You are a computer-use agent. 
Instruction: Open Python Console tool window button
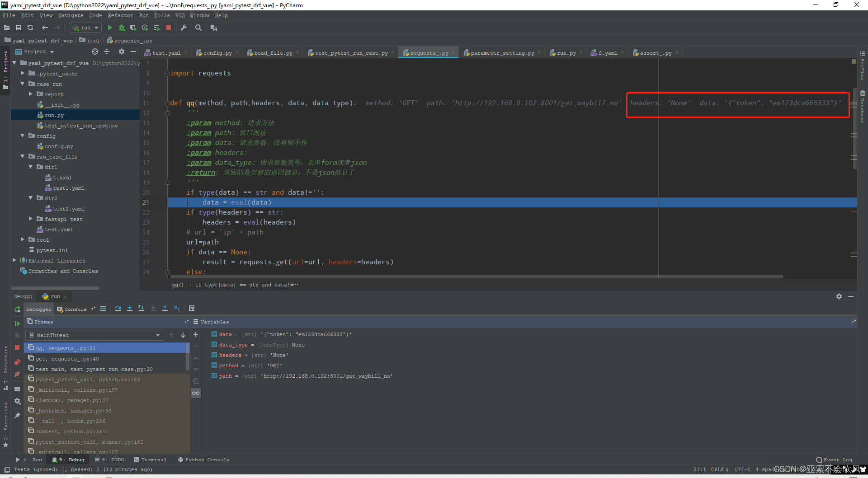pos(204,459)
